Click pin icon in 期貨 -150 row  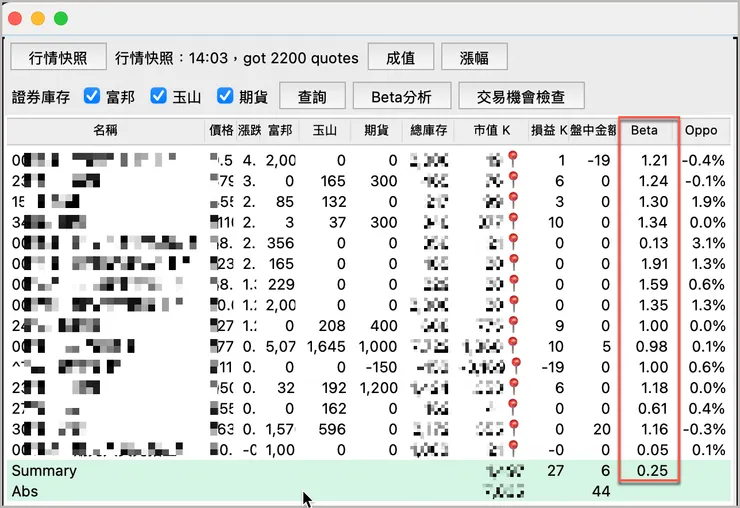(516, 367)
